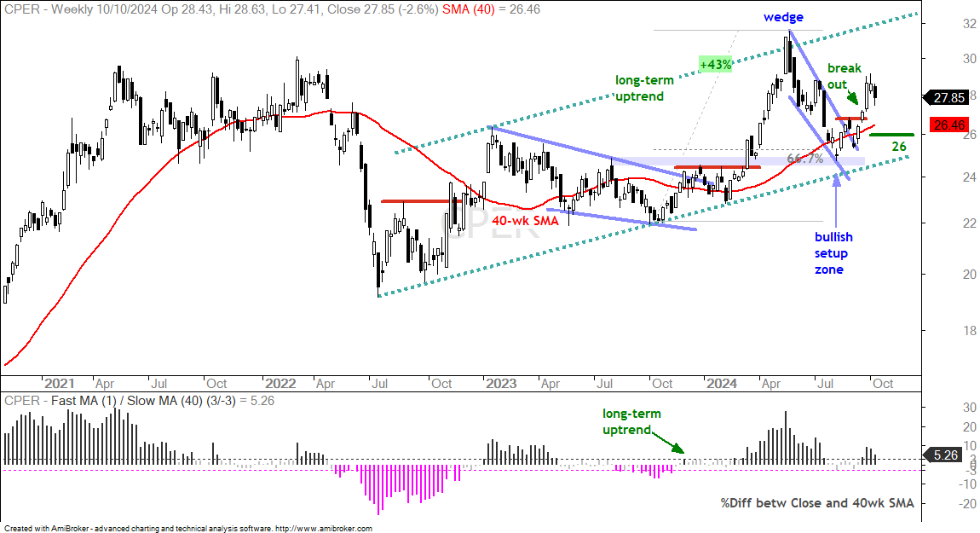This screenshot has height=533, width=980.
Task: Click the 2024 year label on time axis
Action: pyautogui.click(x=721, y=384)
